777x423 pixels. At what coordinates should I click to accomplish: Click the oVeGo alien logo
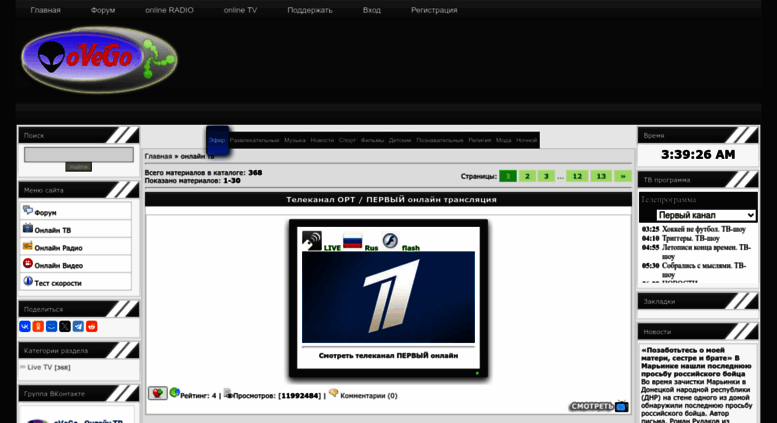(x=99, y=60)
